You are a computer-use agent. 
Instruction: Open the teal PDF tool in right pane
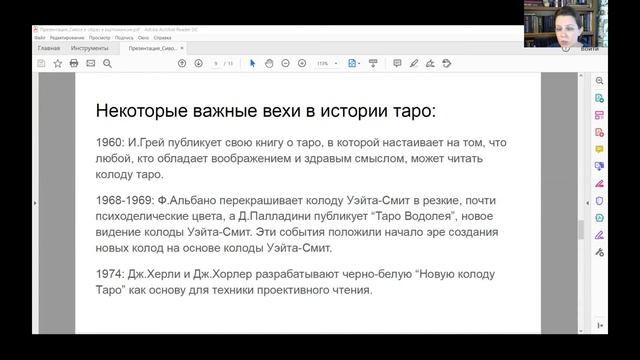(599, 218)
